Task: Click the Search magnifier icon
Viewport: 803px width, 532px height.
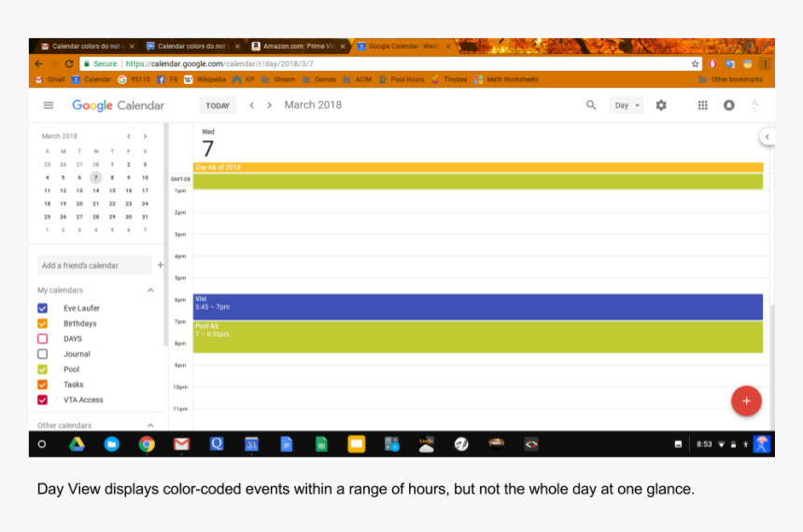Action: click(x=591, y=105)
